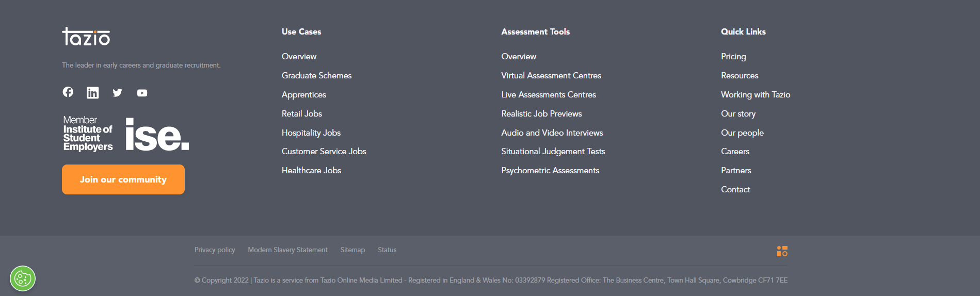View the Privacy policy
The width and height of the screenshot is (980, 296).
click(x=215, y=250)
